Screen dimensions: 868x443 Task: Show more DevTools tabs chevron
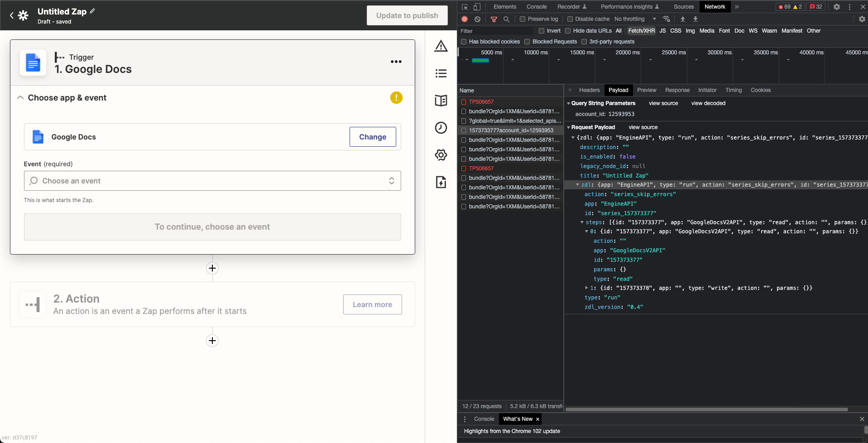[737, 7]
